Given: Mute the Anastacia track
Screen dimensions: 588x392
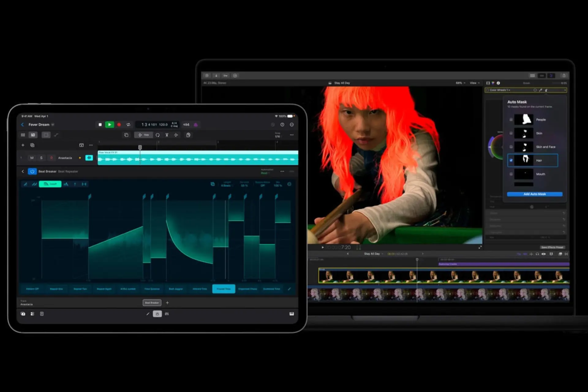Looking at the screenshot, I should click(x=32, y=158).
